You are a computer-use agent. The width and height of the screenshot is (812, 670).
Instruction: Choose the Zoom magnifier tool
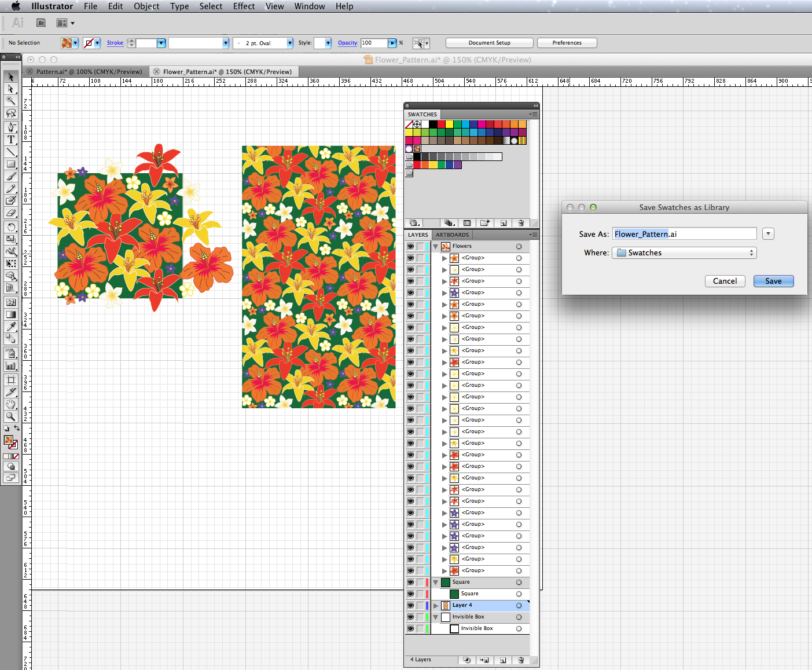(10, 416)
